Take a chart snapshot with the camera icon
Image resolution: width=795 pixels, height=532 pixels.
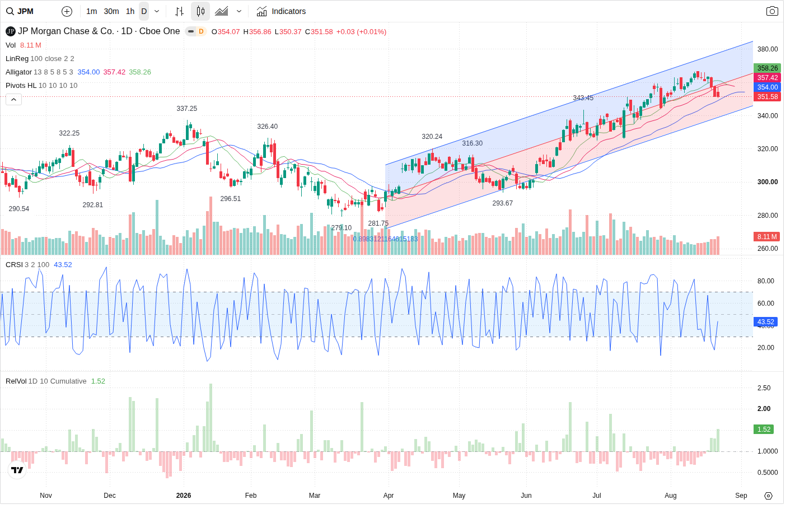coord(772,11)
